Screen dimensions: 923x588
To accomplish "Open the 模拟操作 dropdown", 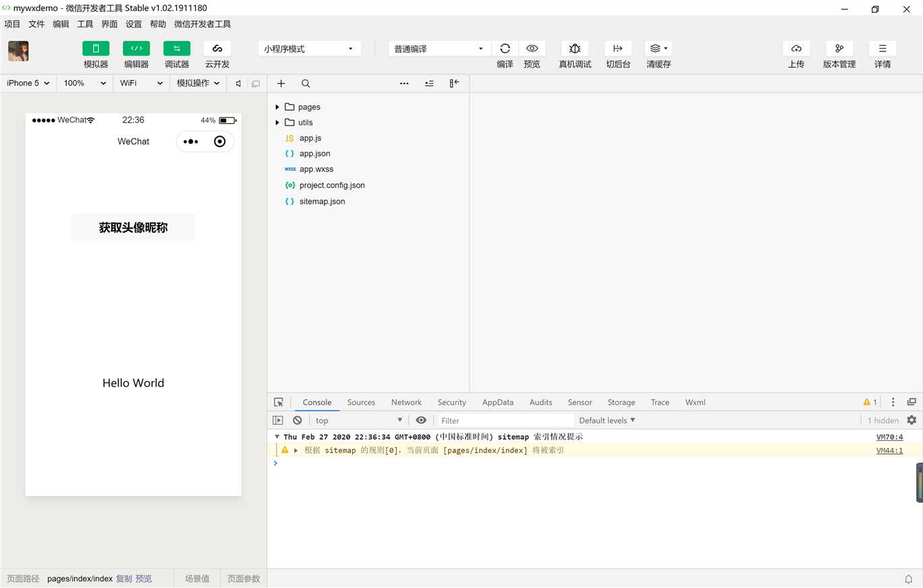I will (198, 83).
